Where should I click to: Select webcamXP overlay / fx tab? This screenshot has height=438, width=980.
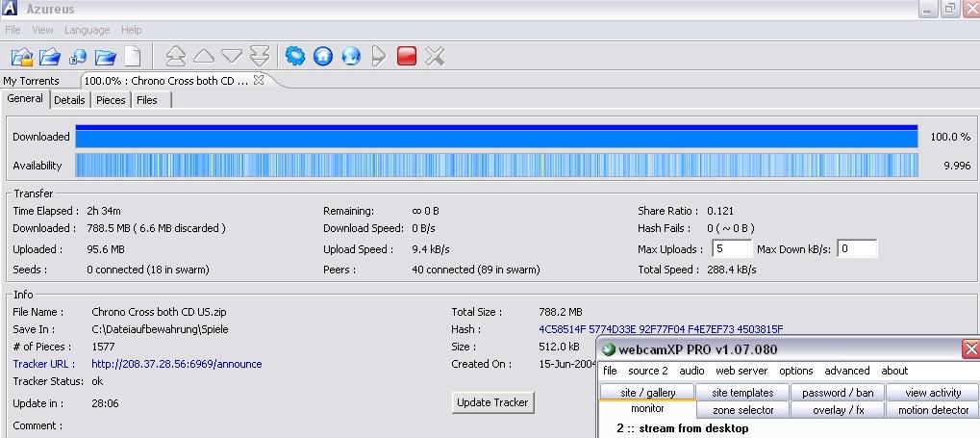point(838,410)
